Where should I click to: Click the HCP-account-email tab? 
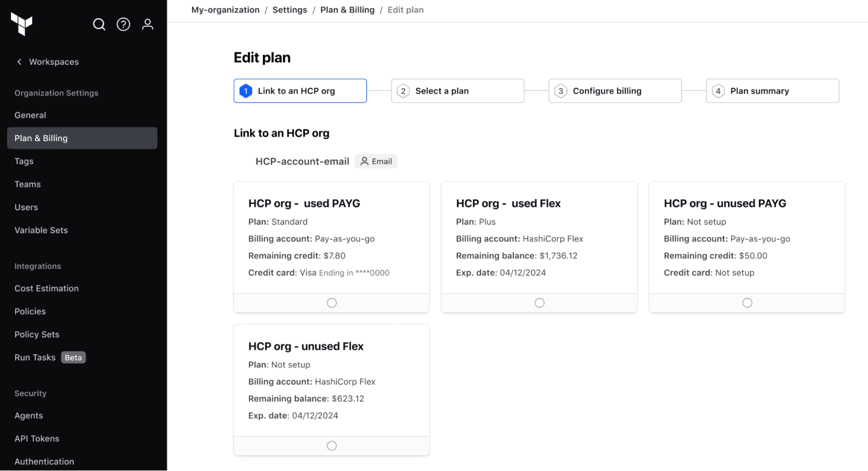[x=302, y=161]
